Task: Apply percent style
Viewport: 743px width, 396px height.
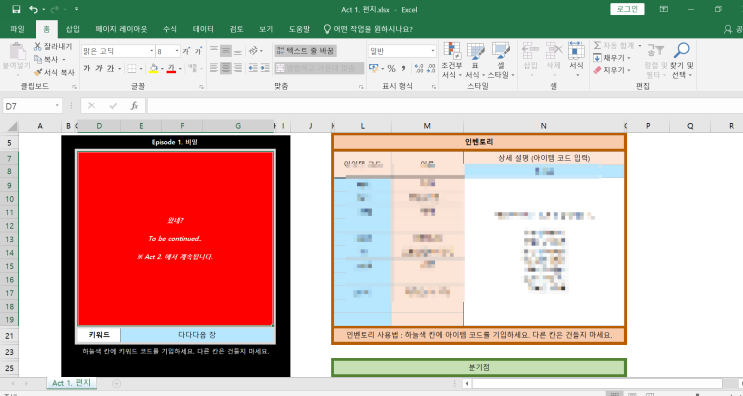Action: 391,69
